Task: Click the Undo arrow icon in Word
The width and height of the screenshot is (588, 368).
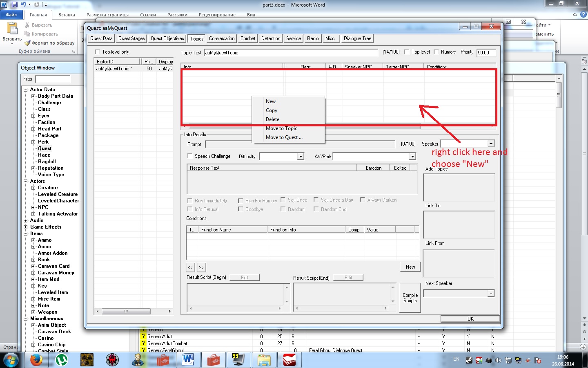Action: click(24, 4)
